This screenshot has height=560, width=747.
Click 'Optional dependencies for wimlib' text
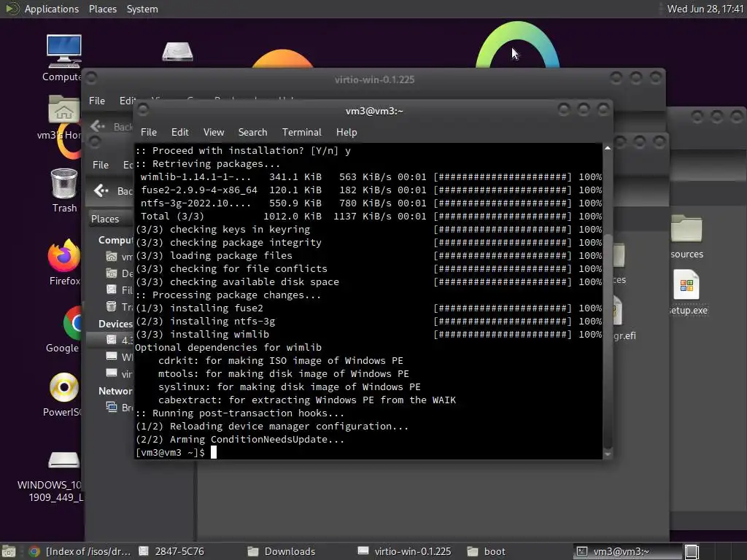coord(228,348)
